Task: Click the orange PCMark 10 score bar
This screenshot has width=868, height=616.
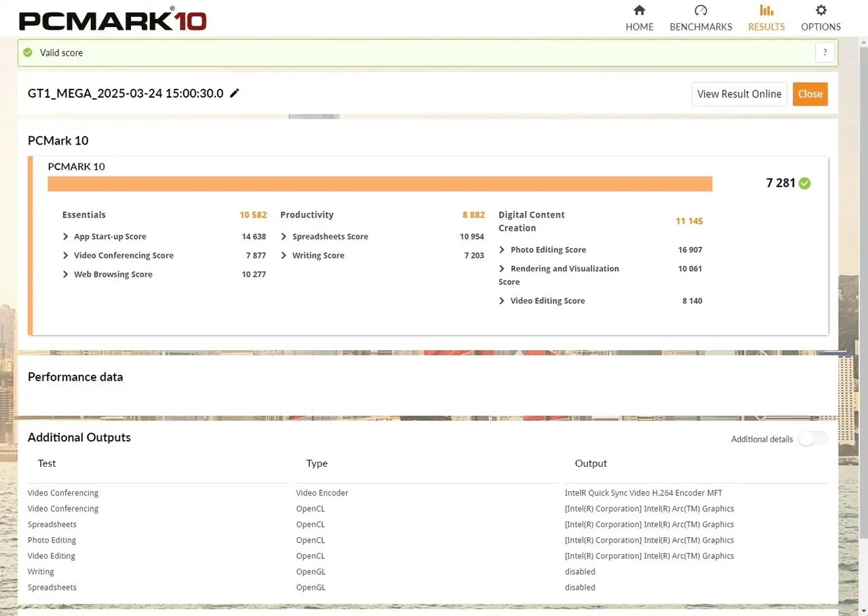Action: click(380, 184)
